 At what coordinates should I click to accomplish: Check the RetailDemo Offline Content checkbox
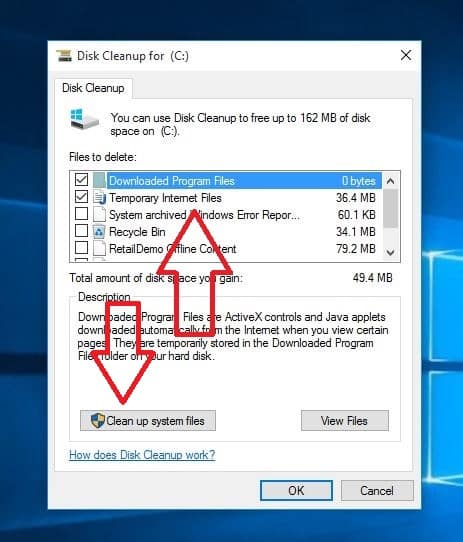[x=81, y=247]
